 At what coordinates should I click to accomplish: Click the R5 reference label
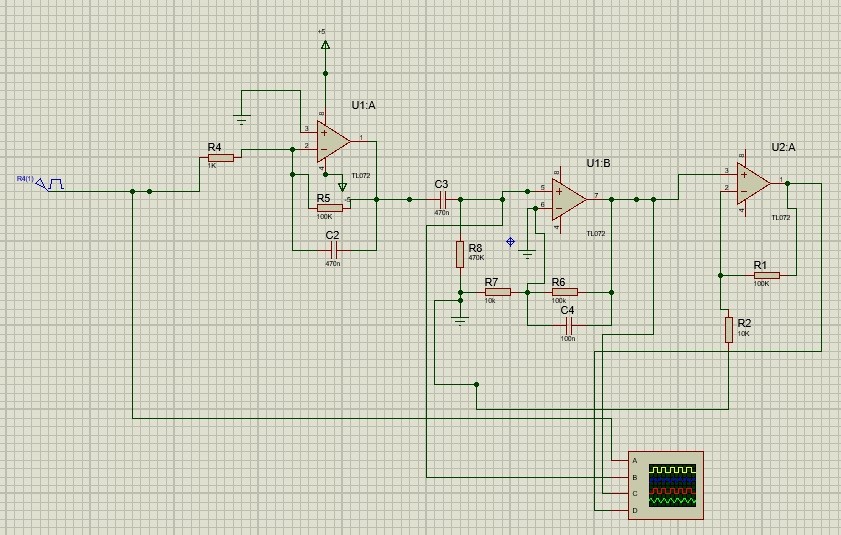coord(323,198)
